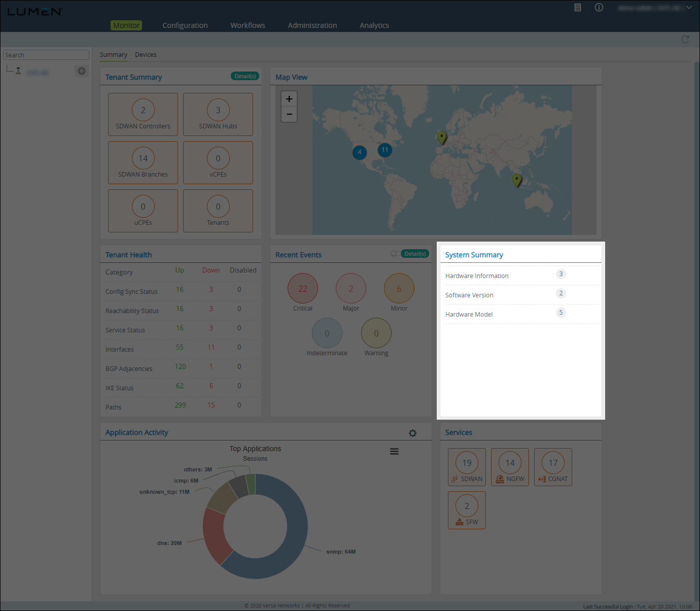700x611 pixels.
Task: Open the info icon in header
Action: point(599,8)
